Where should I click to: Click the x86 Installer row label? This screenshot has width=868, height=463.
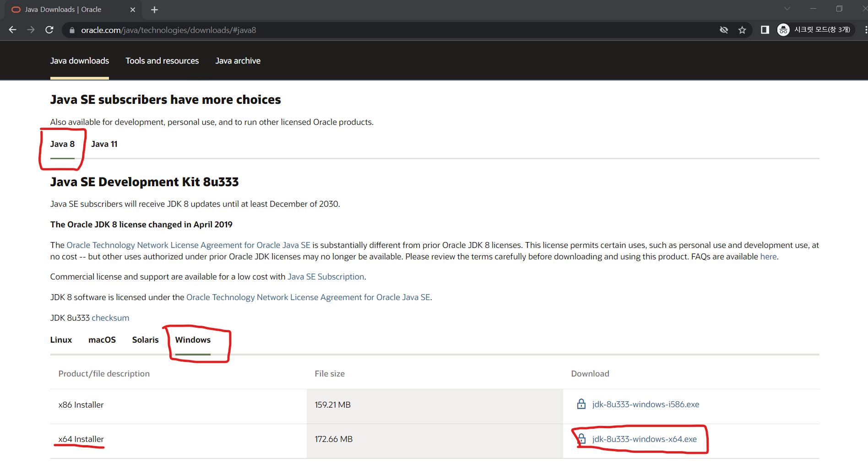click(81, 405)
